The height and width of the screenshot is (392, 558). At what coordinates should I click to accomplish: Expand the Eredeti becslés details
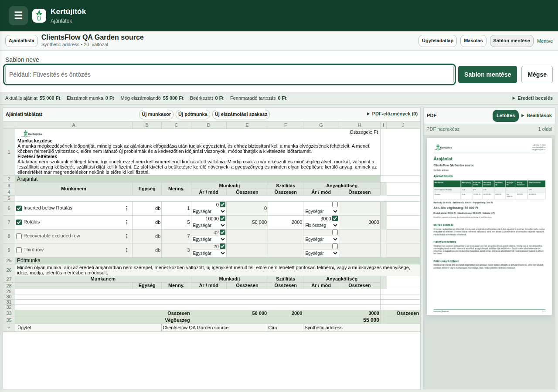(532, 98)
